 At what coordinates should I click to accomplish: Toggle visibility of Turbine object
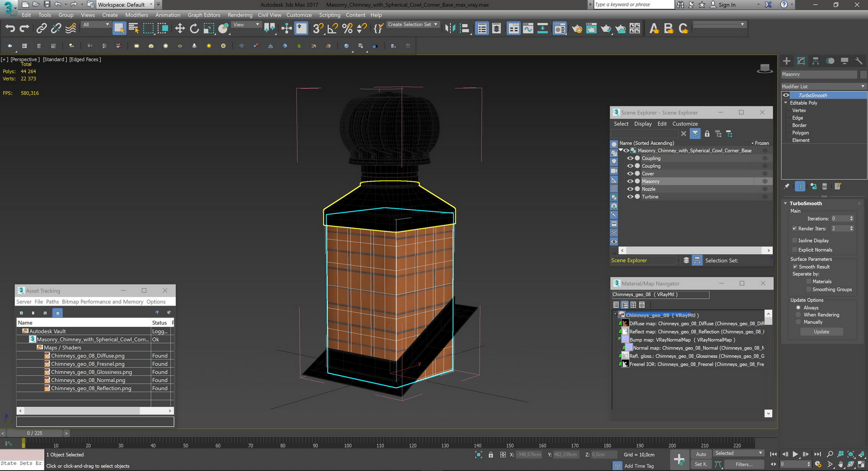pos(630,197)
